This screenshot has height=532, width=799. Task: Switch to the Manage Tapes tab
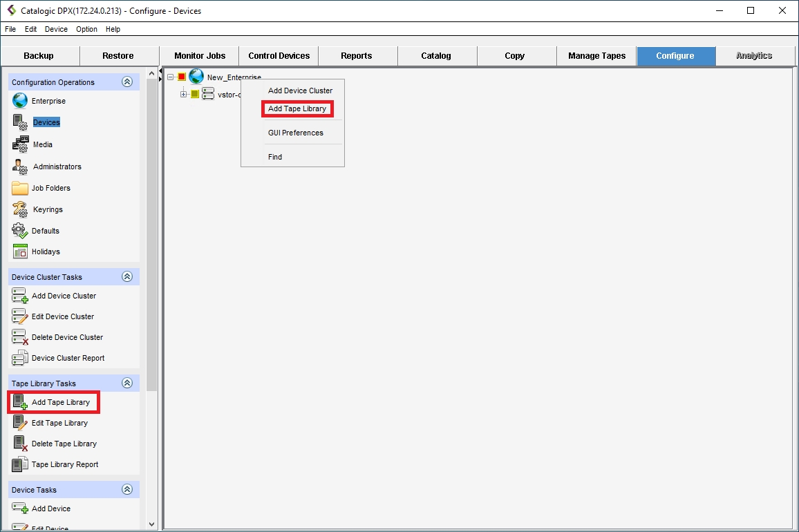[596, 56]
